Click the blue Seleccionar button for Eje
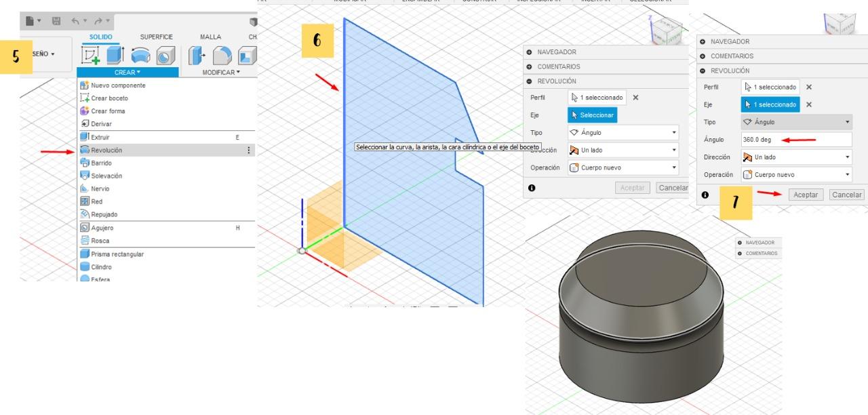 (593, 115)
